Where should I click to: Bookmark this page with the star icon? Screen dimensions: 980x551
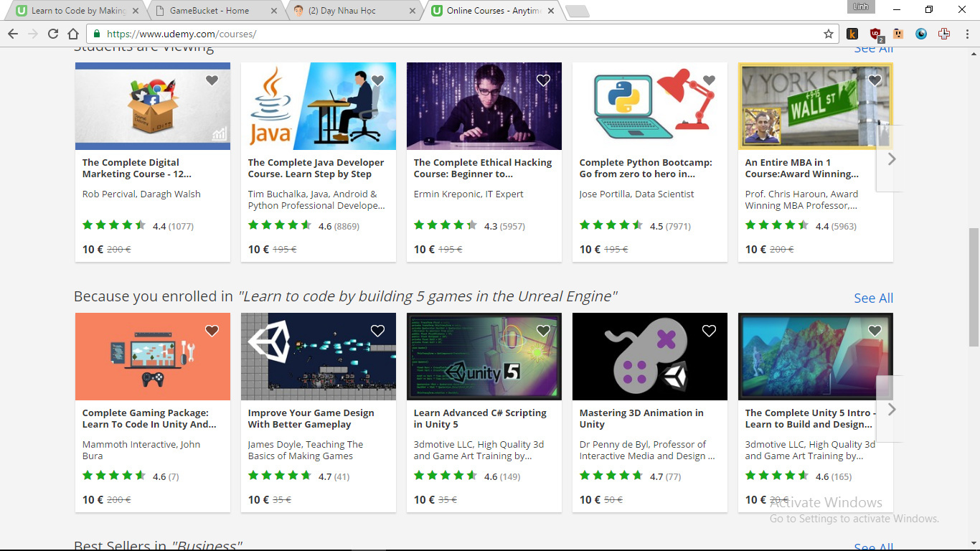[829, 34]
